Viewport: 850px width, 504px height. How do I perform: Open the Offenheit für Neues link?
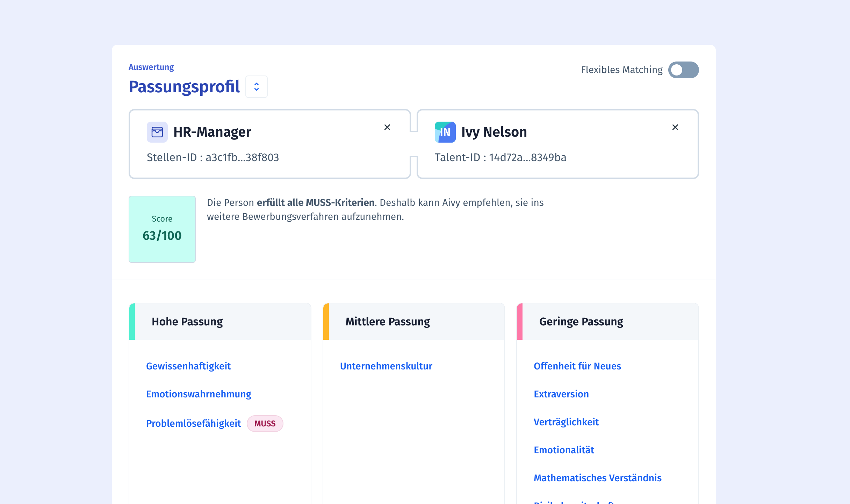[577, 366]
